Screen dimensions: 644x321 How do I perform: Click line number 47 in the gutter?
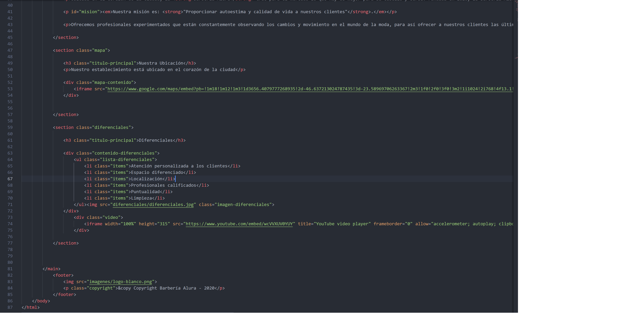click(10, 50)
